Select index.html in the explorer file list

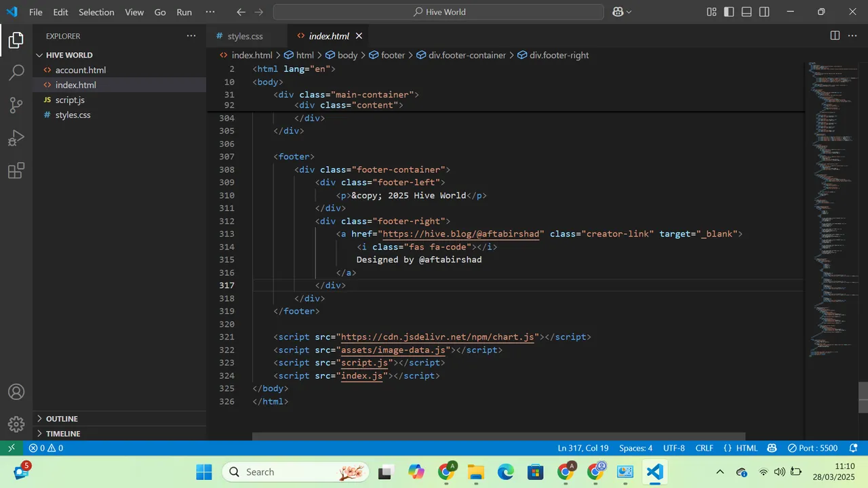119,85
